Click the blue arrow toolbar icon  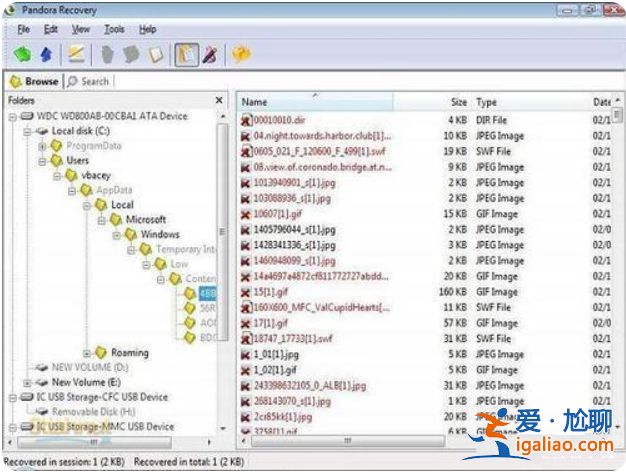[x=45, y=54]
